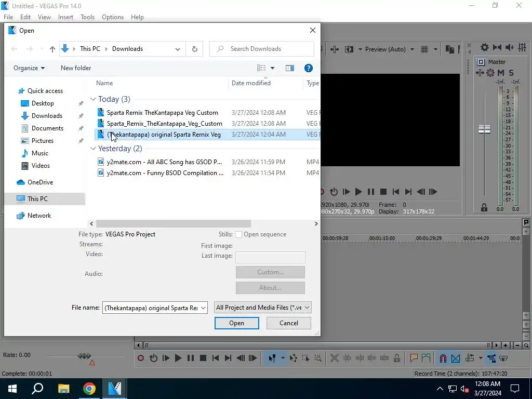Click Play in the video preview transport
The image size is (532, 399).
[x=358, y=192]
